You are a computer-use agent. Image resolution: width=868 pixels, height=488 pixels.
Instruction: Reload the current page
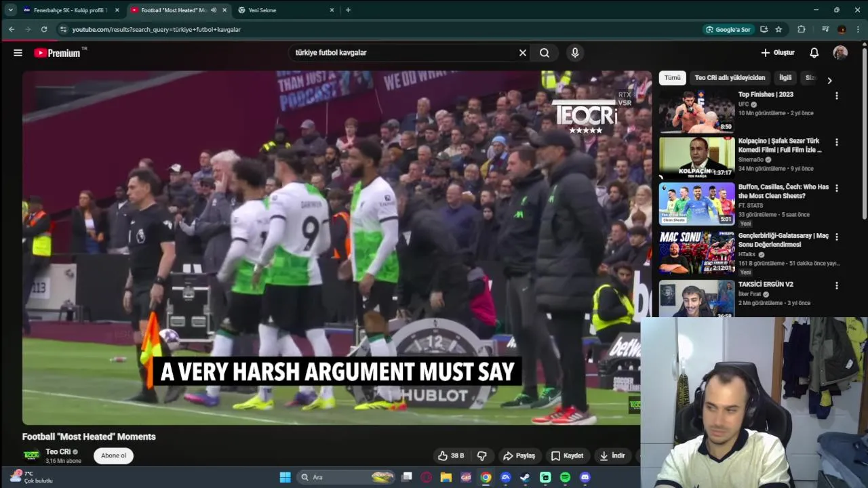44,30
